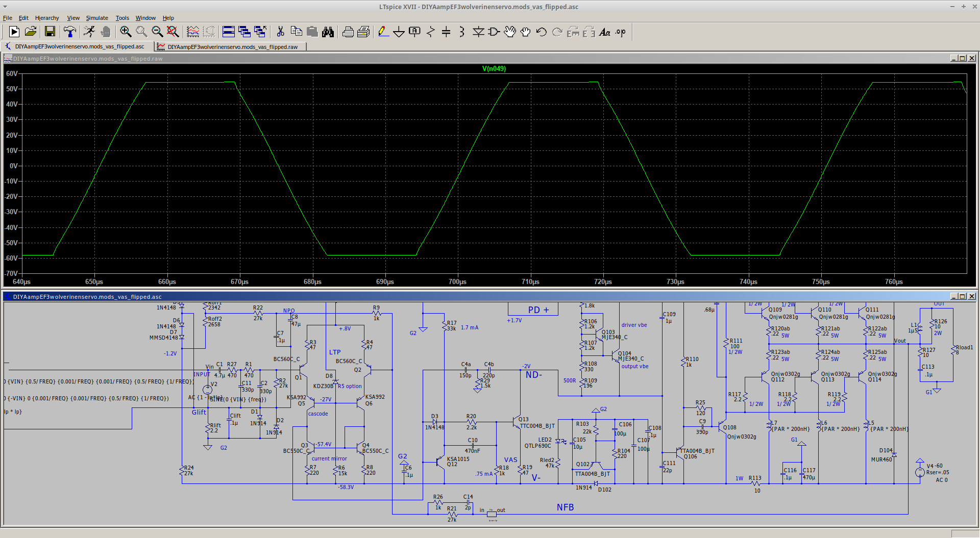The height and width of the screenshot is (538, 980).
Task: Click the 'current mirror' annotation
Action: (x=329, y=458)
